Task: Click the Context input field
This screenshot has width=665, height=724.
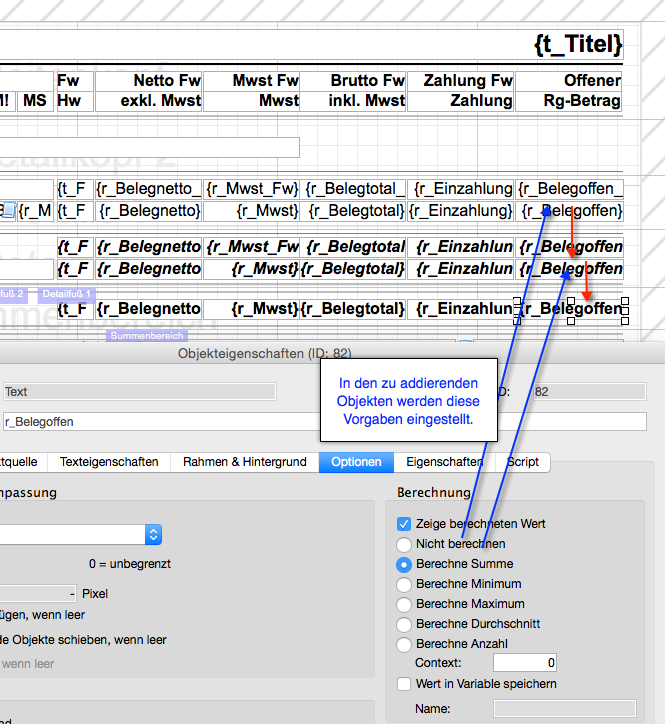Action: coord(524,663)
